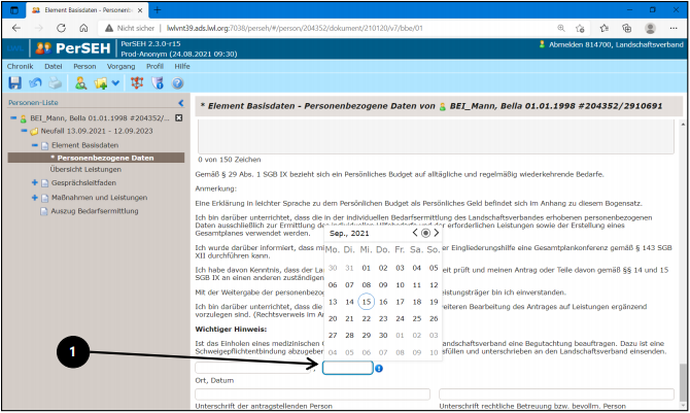690x413 pixels.
Task: Close the BEI_Mann person entry X icon
Action: [x=179, y=118]
